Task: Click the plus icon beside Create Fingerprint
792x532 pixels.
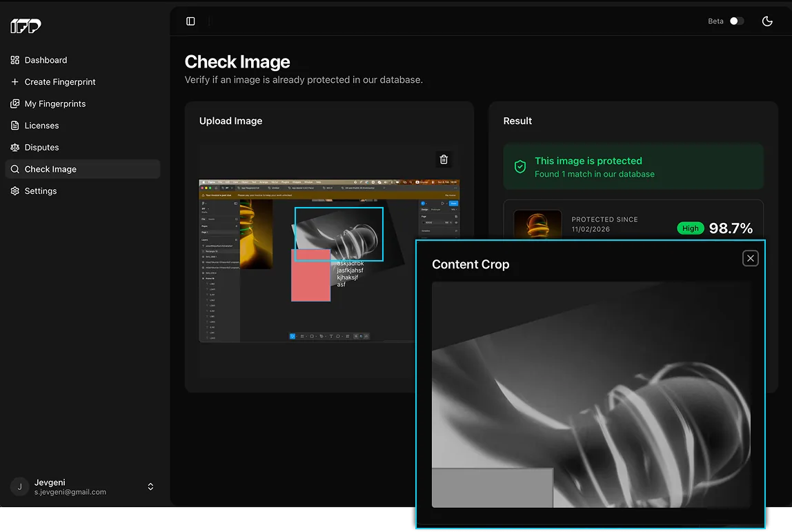Action: point(14,82)
